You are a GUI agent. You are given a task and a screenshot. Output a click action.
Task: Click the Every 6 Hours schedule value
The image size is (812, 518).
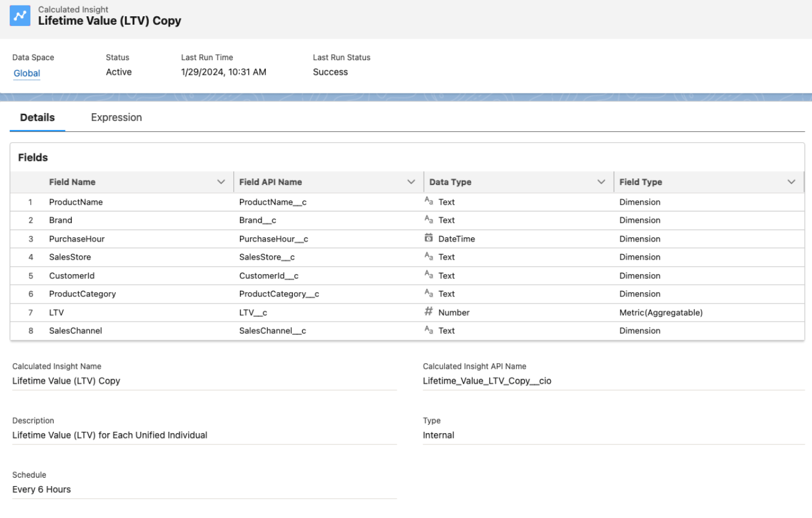pyautogui.click(x=42, y=489)
